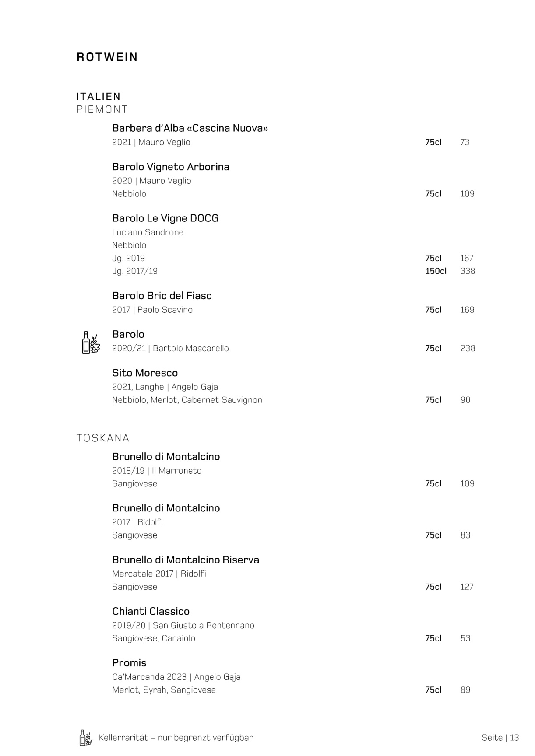Choose the 150cl magnum size for Le Vigne

[436, 271]
